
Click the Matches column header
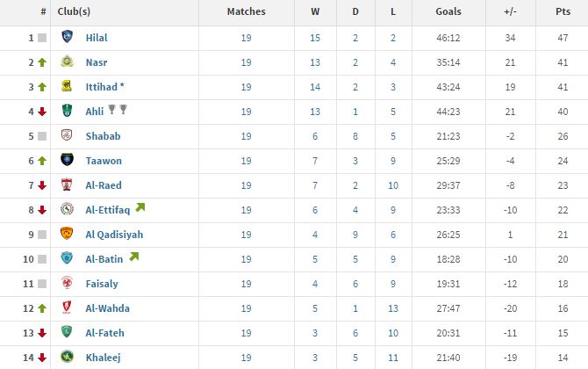click(246, 11)
